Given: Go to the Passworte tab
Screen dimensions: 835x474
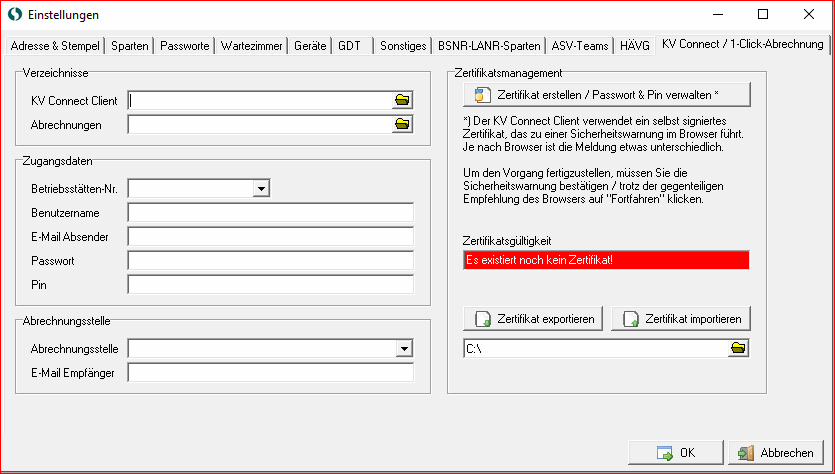Looking at the screenshot, I should [x=185, y=46].
